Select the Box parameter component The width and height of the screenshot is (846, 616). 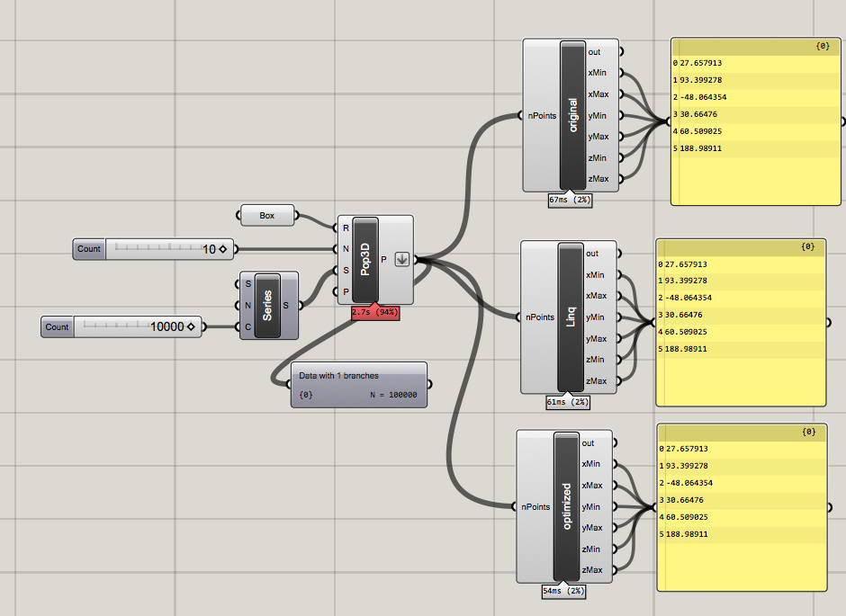pos(267,215)
